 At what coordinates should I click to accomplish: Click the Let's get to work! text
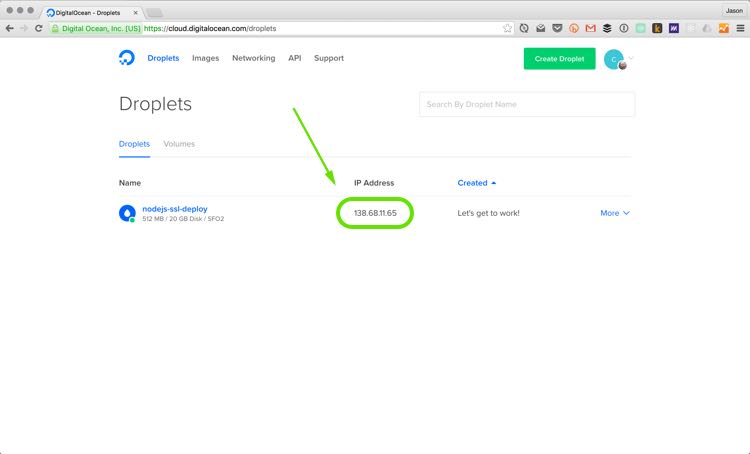(x=488, y=213)
